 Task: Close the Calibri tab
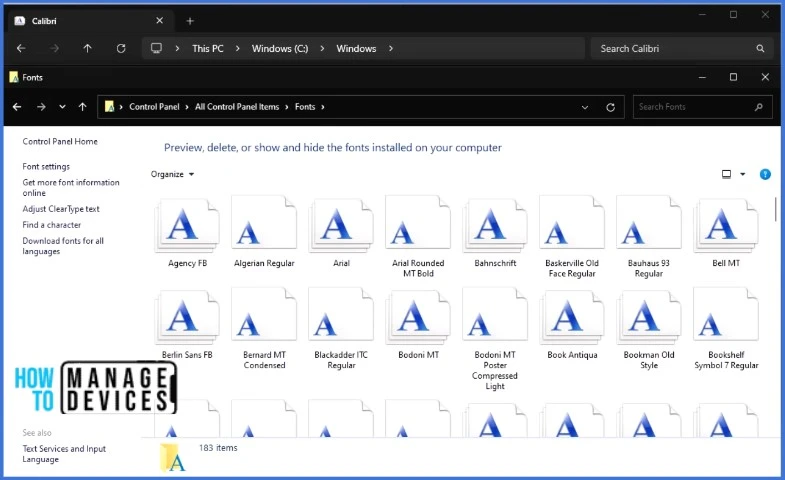tap(159, 21)
